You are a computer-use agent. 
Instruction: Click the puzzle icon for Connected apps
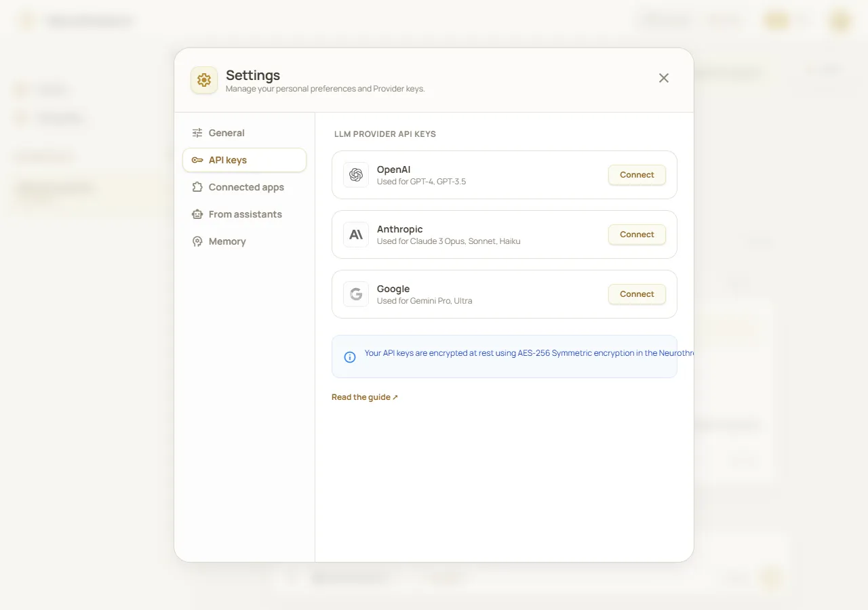click(197, 187)
